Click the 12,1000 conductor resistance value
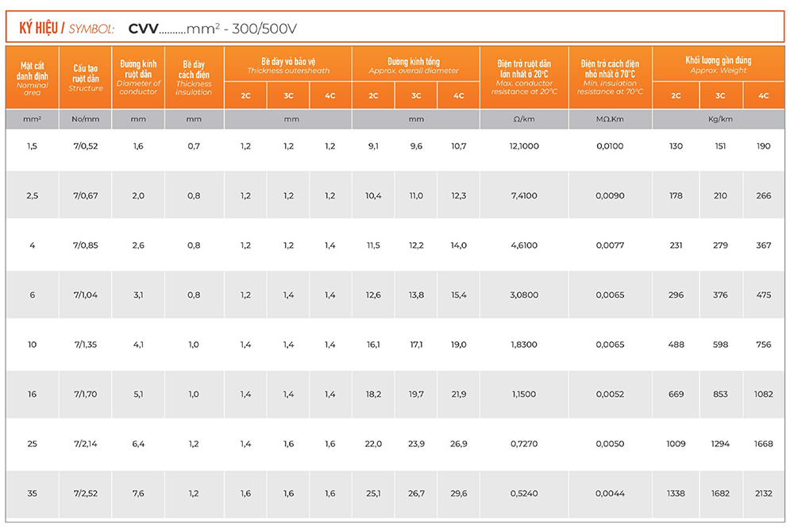This screenshot has width=794, height=532. (524, 146)
